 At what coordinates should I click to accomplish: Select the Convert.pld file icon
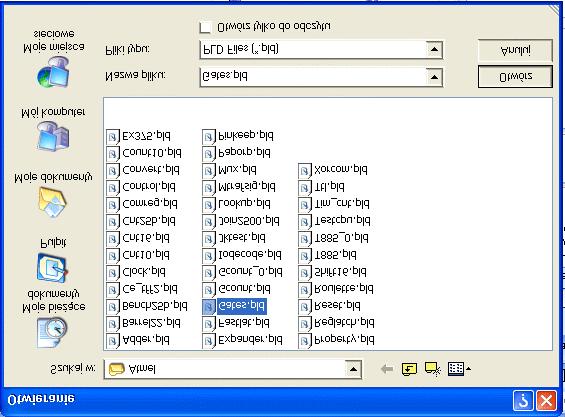[x=113, y=170]
